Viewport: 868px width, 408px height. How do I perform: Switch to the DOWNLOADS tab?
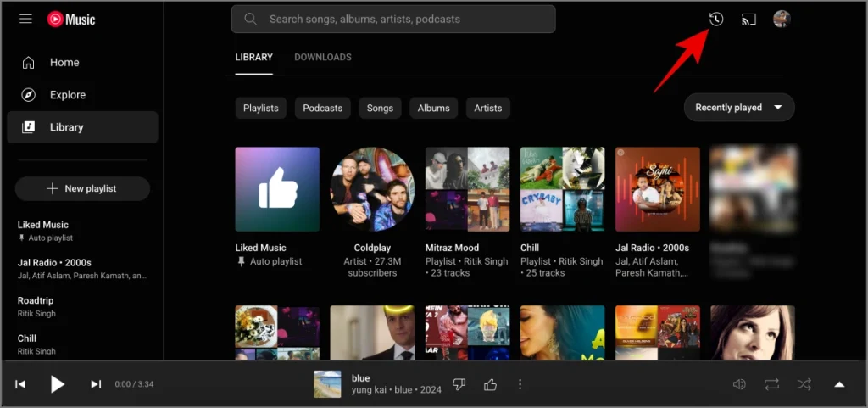[x=323, y=57]
